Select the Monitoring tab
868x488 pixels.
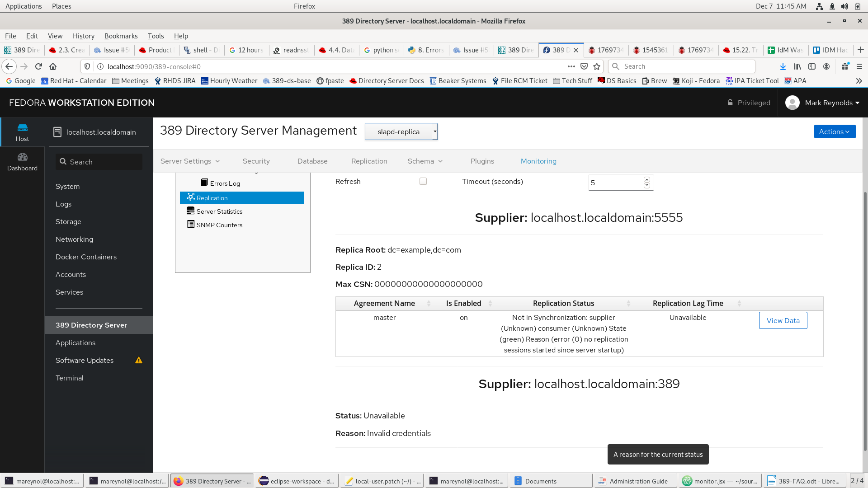[x=538, y=161]
